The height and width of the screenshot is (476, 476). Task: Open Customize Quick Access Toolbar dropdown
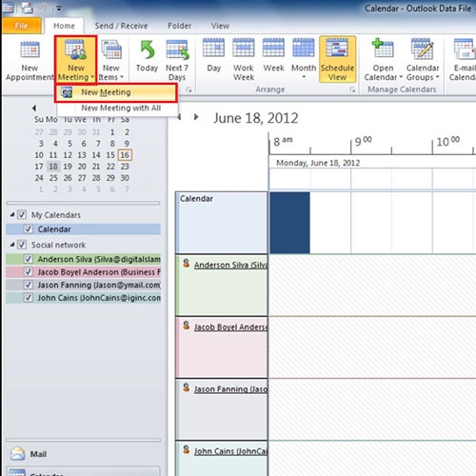[59, 9]
